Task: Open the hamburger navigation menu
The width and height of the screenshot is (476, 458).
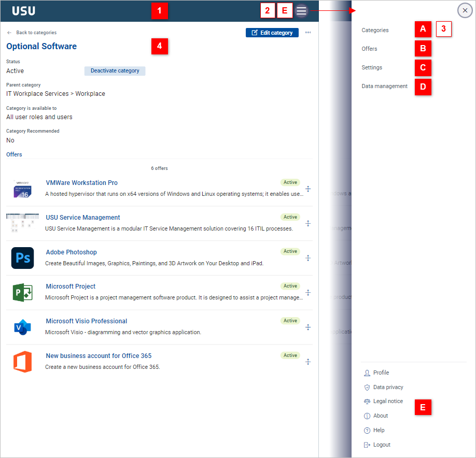Action: [x=301, y=10]
